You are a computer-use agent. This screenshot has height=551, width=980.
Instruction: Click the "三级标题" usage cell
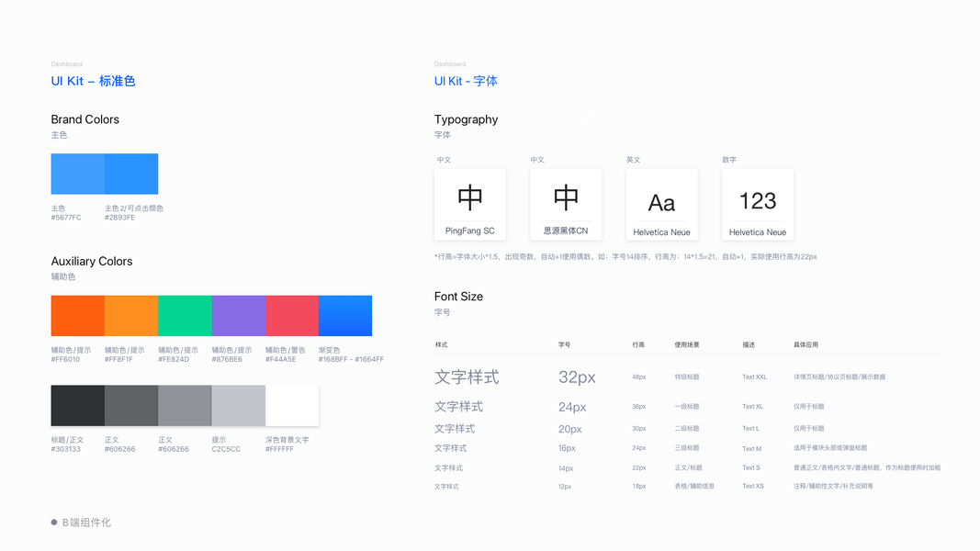(x=687, y=448)
